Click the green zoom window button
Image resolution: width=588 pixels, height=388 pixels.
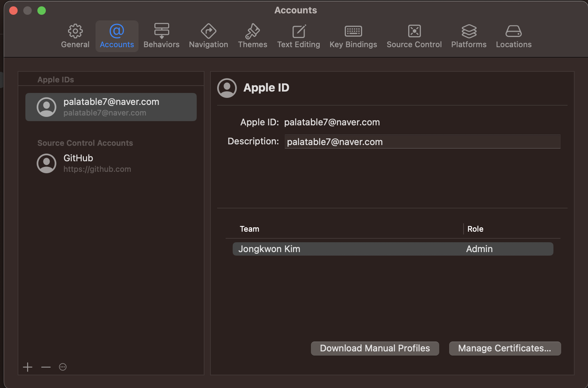(42, 11)
